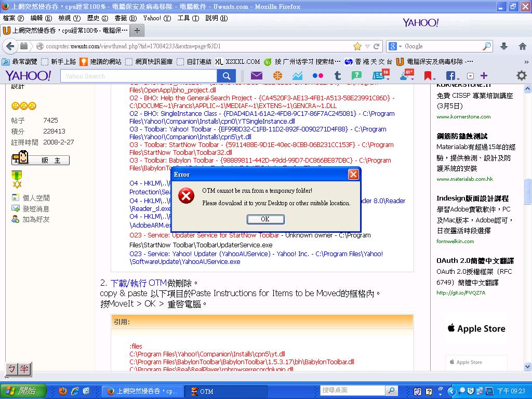The height and width of the screenshot is (399, 532).
Task: Open a new tab with the plus button
Action: point(137,31)
